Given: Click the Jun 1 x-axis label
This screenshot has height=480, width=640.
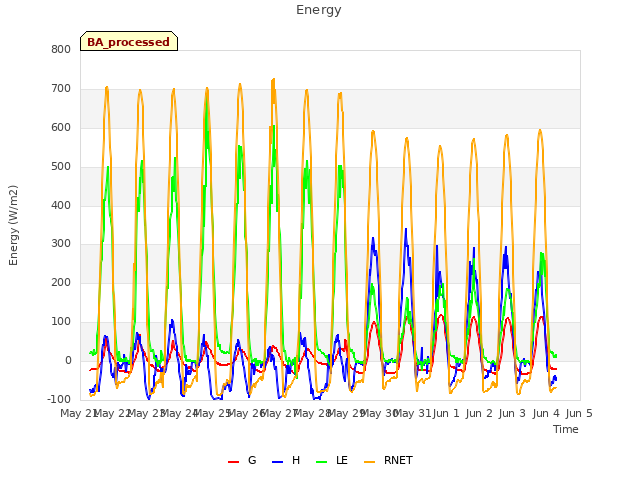Looking at the screenshot, I should (446, 413).
